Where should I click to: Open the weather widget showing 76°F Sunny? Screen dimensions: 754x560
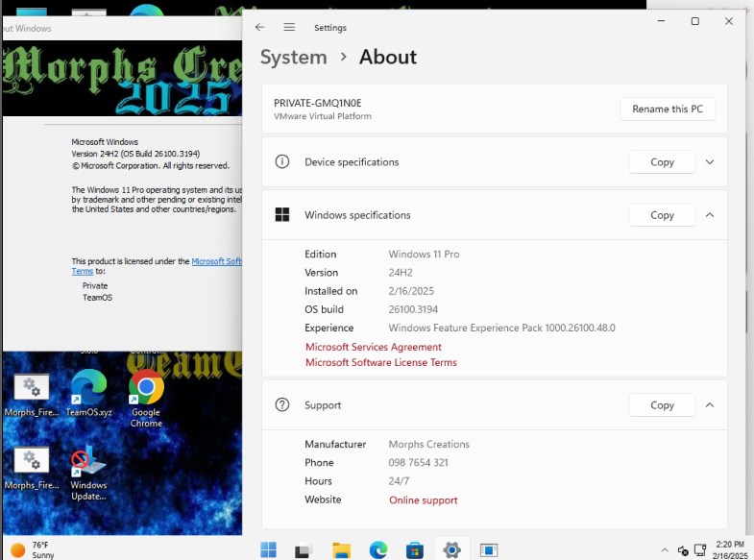tap(33, 549)
